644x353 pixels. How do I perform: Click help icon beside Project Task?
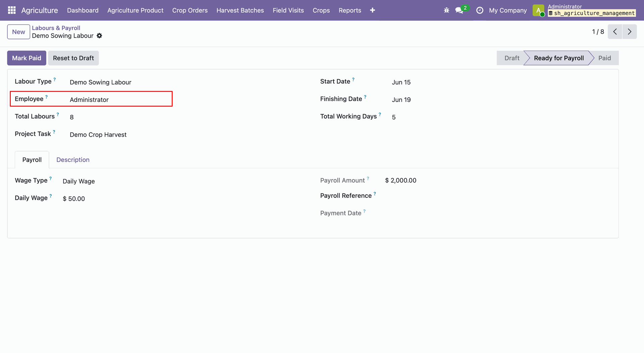(54, 132)
